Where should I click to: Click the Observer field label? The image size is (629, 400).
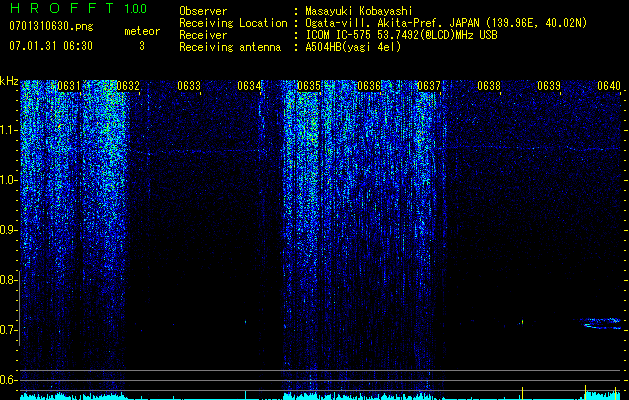[x=203, y=11]
